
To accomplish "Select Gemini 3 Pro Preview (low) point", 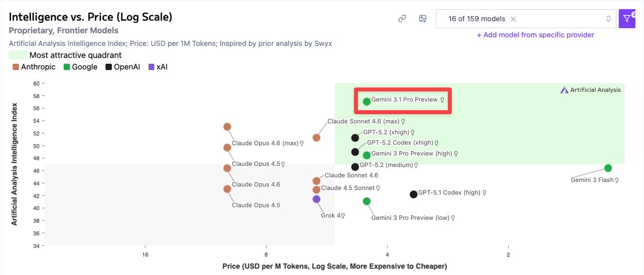I will tap(367, 202).
